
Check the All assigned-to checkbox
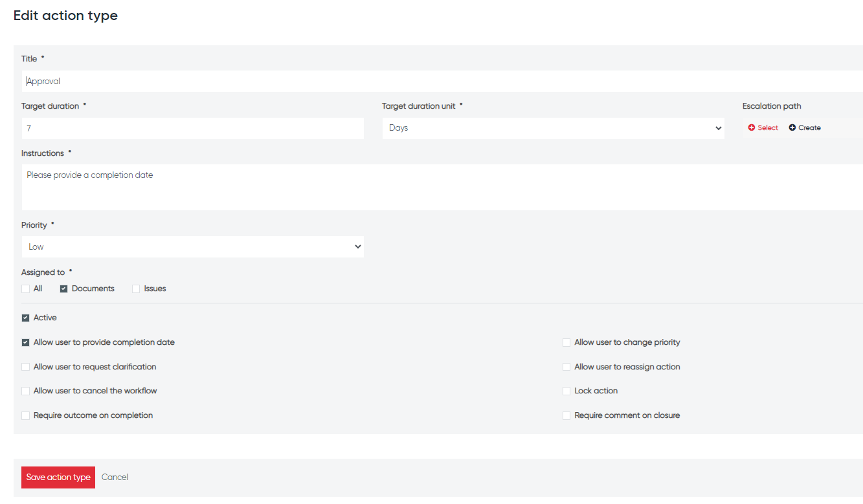tap(26, 289)
